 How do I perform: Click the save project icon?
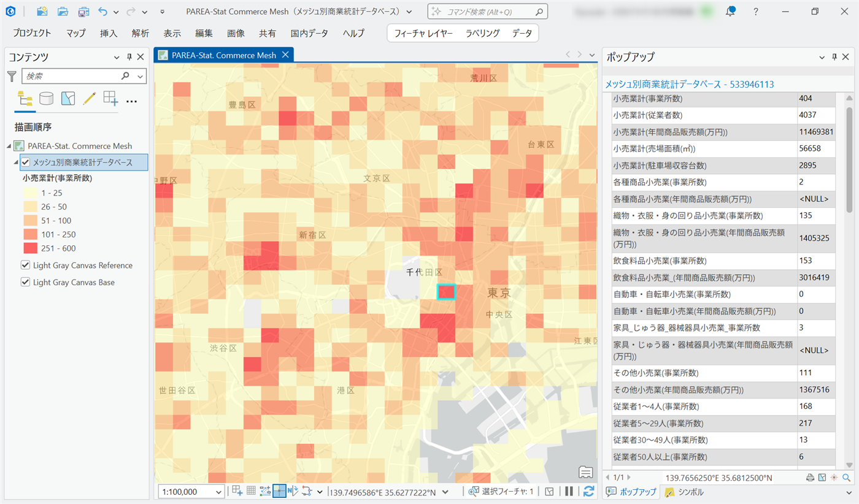(x=83, y=12)
